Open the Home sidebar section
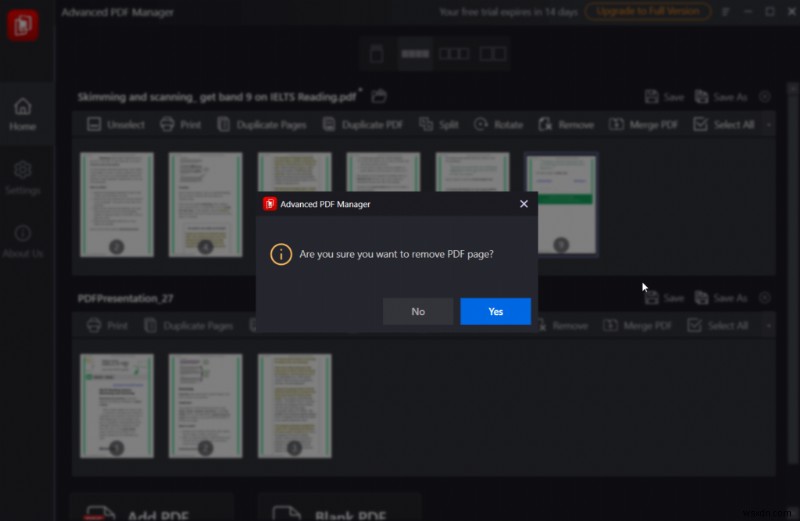800x521 pixels. point(22,114)
